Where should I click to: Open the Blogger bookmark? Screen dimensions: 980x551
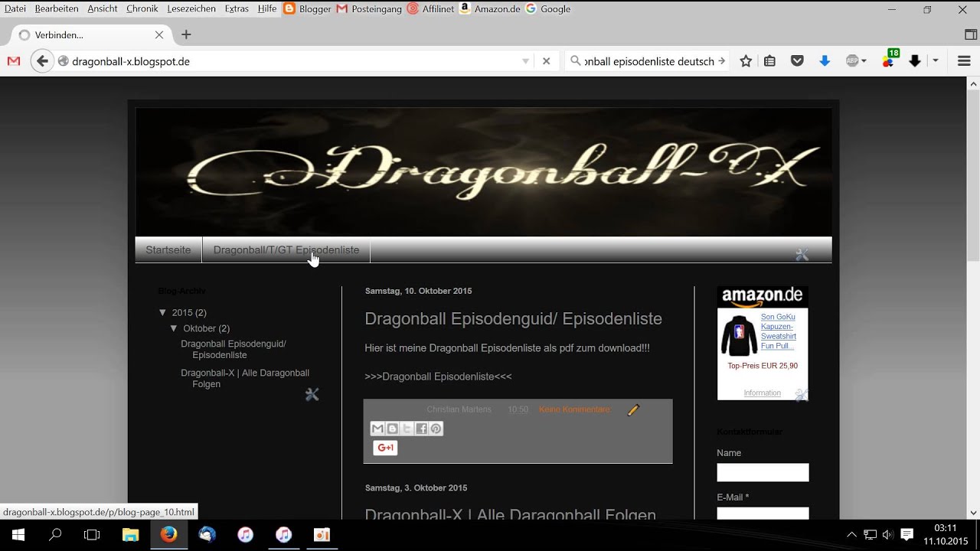pyautogui.click(x=307, y=8)
